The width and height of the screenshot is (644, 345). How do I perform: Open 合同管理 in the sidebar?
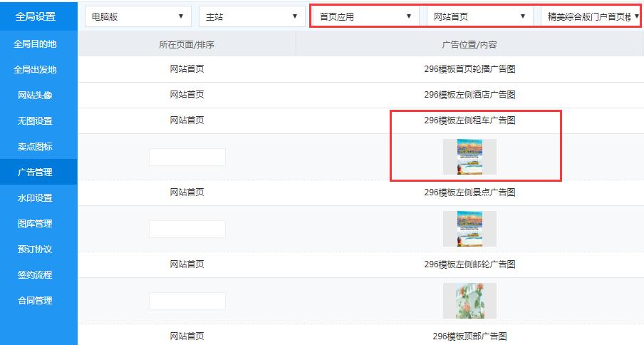tap(35, 301)
